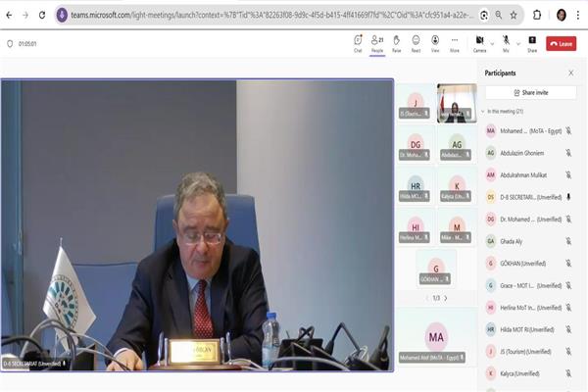Raise your hand in the meeting

click(x=396, y=44)
